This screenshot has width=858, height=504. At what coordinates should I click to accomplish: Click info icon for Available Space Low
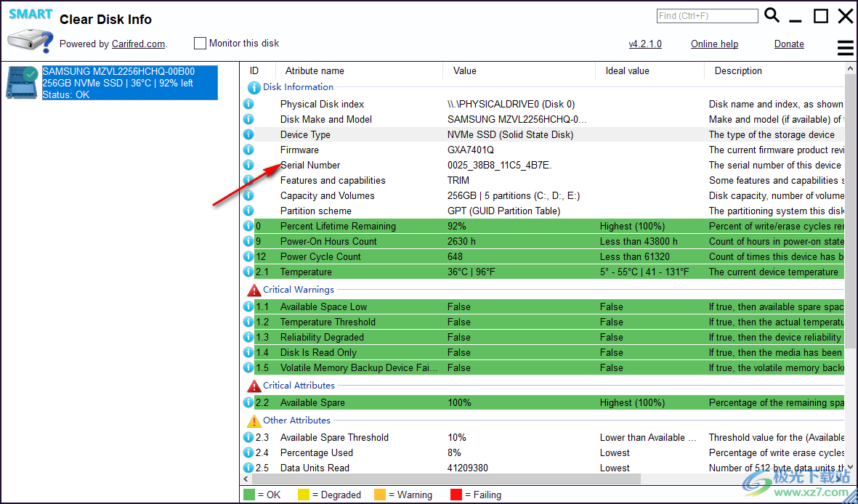coord(248,307)
